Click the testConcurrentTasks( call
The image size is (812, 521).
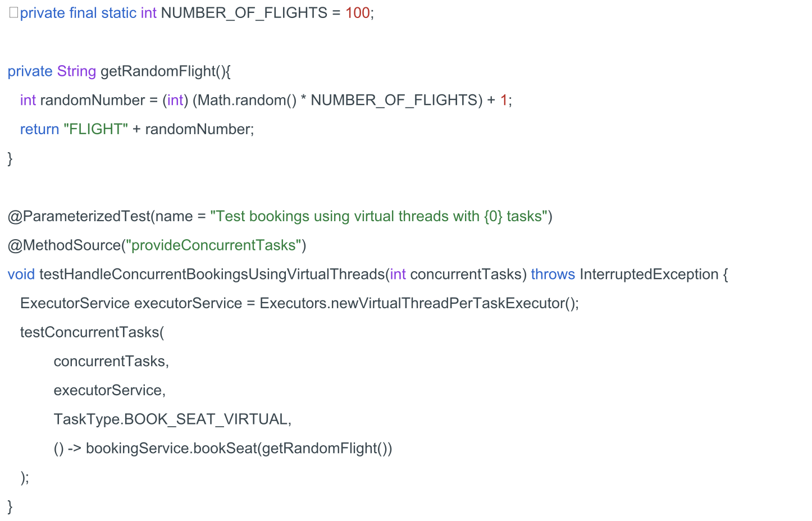[x=92, y=332]
